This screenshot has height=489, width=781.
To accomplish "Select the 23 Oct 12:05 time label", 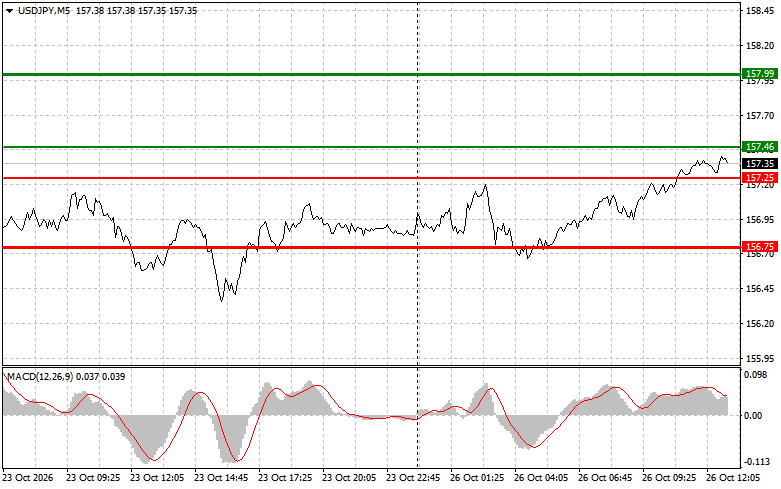I will pyautogui.click(x=157, y=478).
